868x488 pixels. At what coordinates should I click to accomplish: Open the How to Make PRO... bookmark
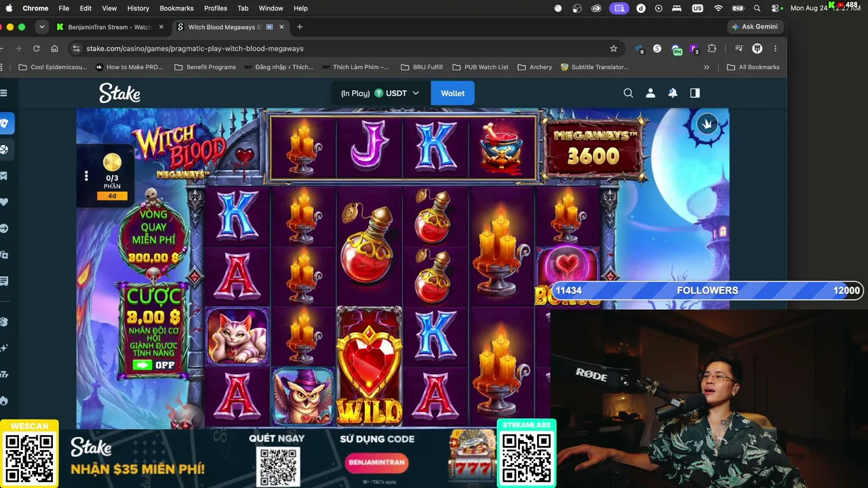129,67
